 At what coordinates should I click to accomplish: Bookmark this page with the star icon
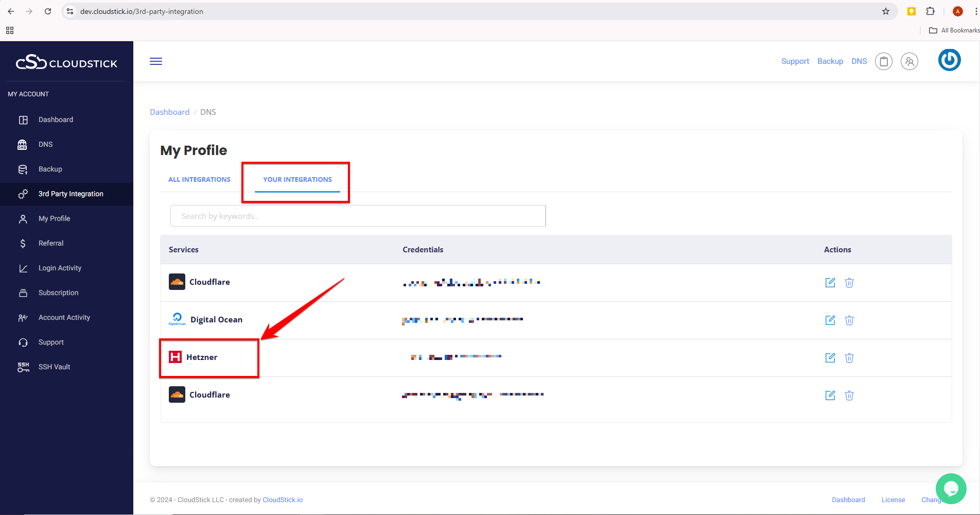[886, 11]
